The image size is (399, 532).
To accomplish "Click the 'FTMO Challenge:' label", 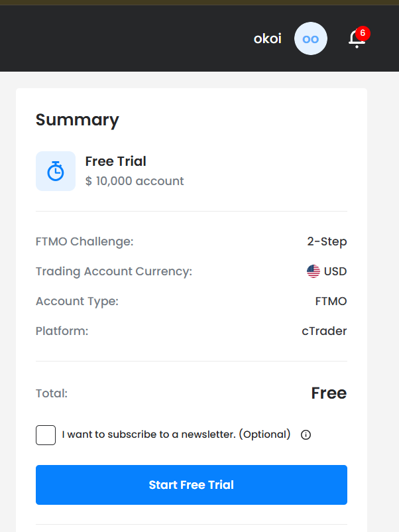I will pos(85,241).
